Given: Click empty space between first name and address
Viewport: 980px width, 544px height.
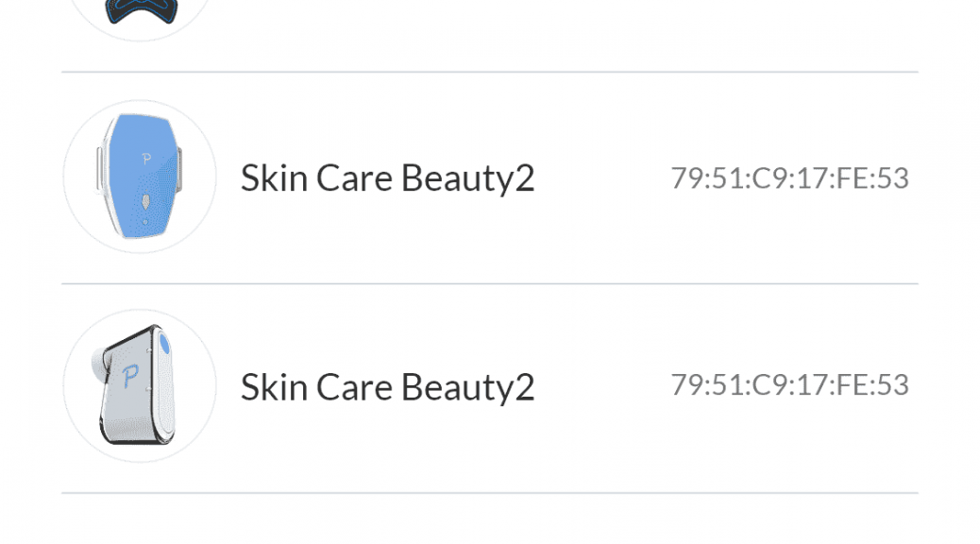Looking at the screenshot, I should point(602,178).
